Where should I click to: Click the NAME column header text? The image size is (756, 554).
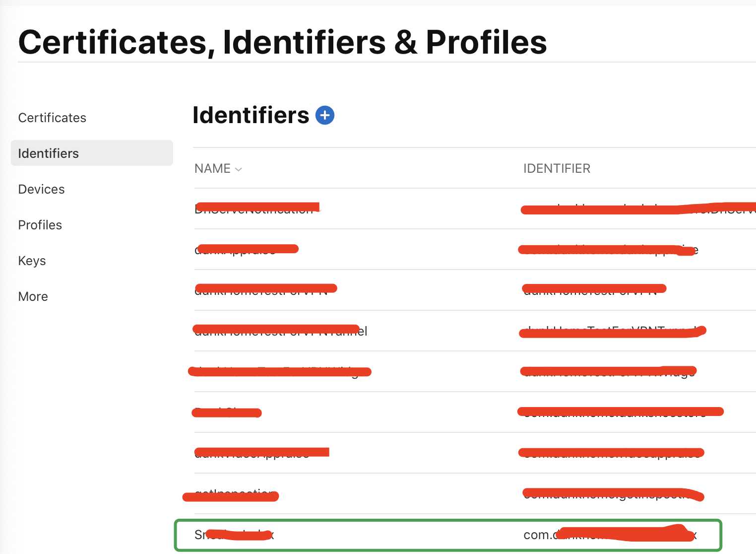pyautogui.click(x=212, y=169)
